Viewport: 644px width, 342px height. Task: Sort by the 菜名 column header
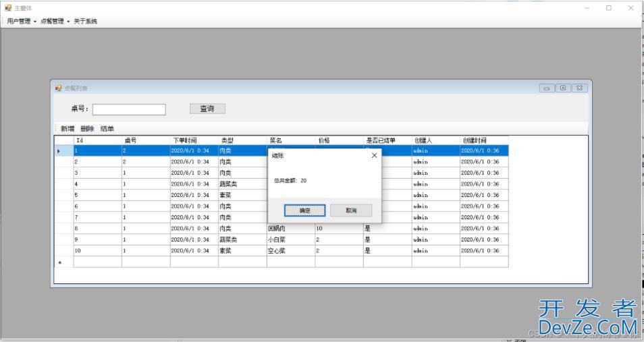(291, 140)
